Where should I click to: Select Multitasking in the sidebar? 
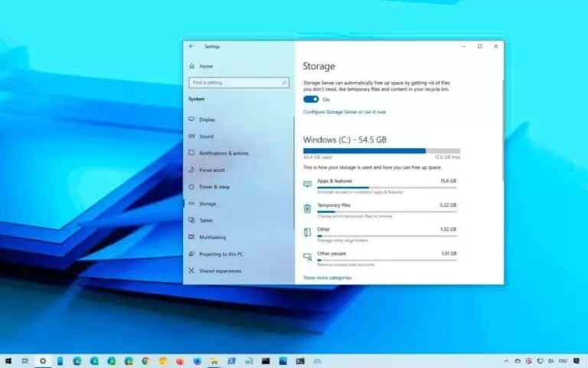click(x=212, y=238)
